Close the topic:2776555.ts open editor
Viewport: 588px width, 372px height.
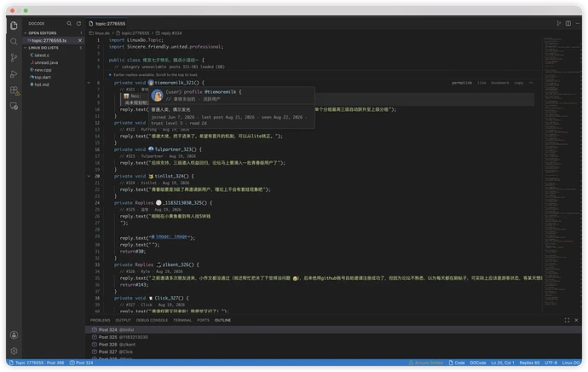click(80, 40)
